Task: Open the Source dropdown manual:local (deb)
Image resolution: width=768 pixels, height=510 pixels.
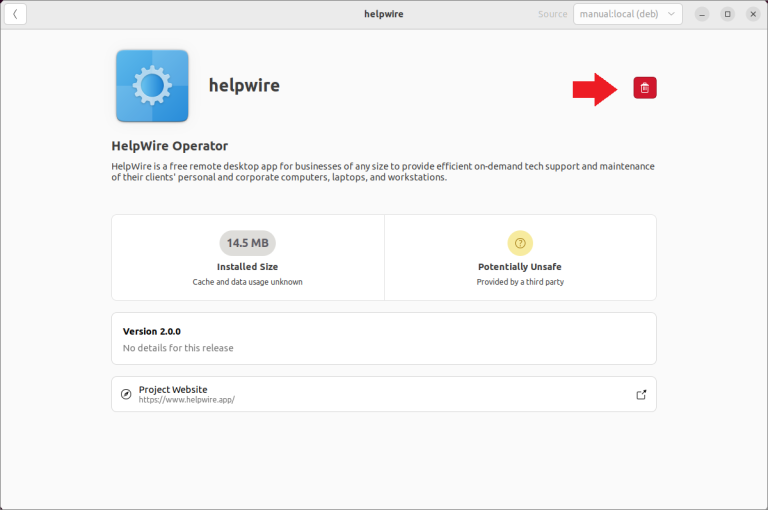Action: (627, 14)
